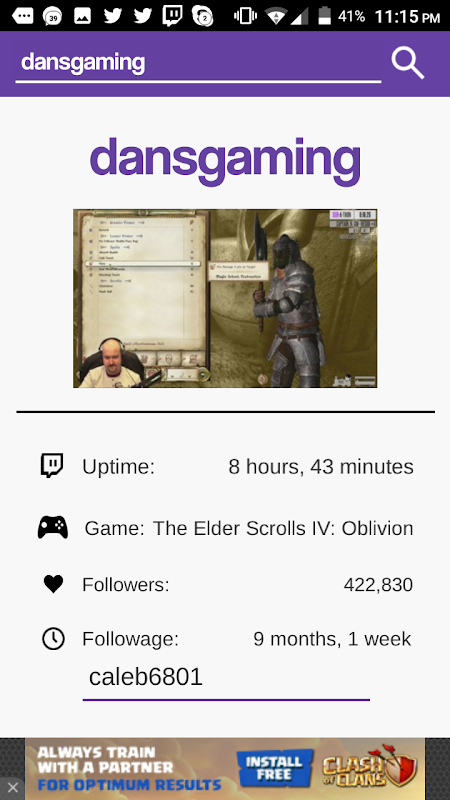
Task: Tap the 8 hours, 43 minutes uptime value
Action: pyautogui.click(x=321, y=466)
